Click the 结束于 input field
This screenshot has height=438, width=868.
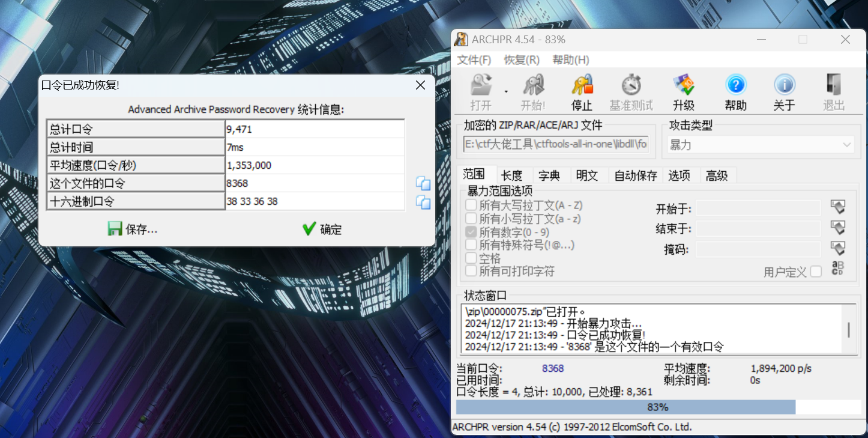[x=758, y=228]
